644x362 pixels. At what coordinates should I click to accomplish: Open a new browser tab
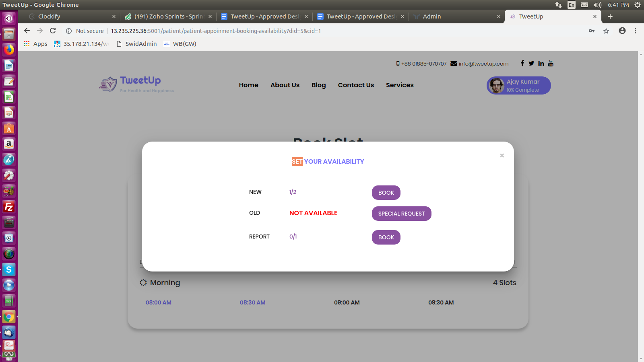tap(610, 16)
